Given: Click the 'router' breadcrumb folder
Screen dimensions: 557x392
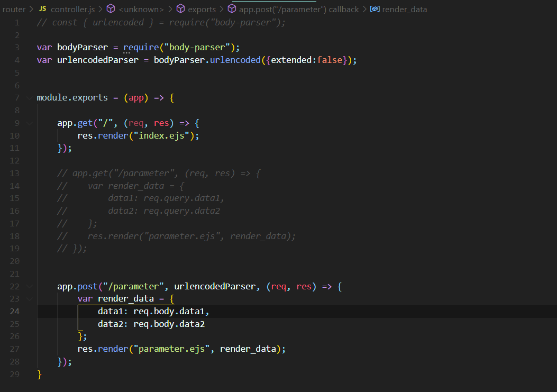Looking at the screenshot, I should coord(14,9).
